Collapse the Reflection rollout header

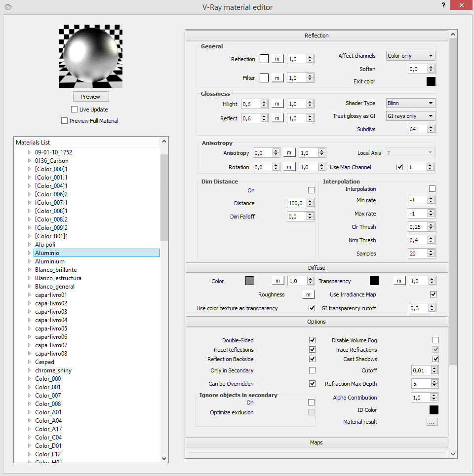(316, 36)
